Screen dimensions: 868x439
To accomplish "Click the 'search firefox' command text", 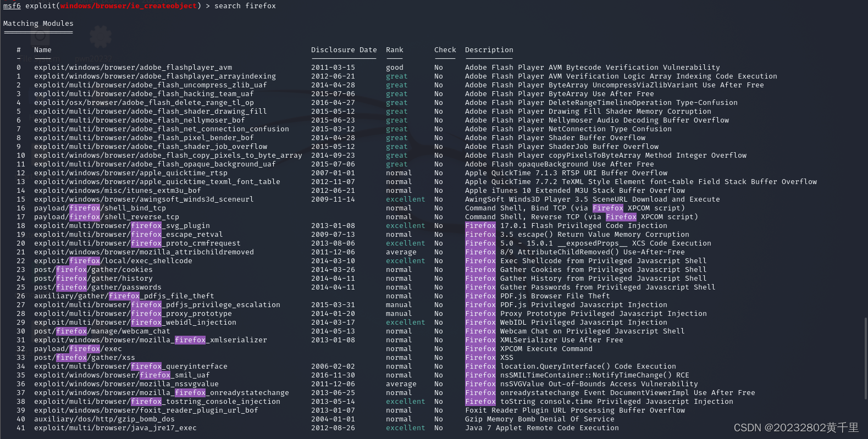I will [245, 6].
